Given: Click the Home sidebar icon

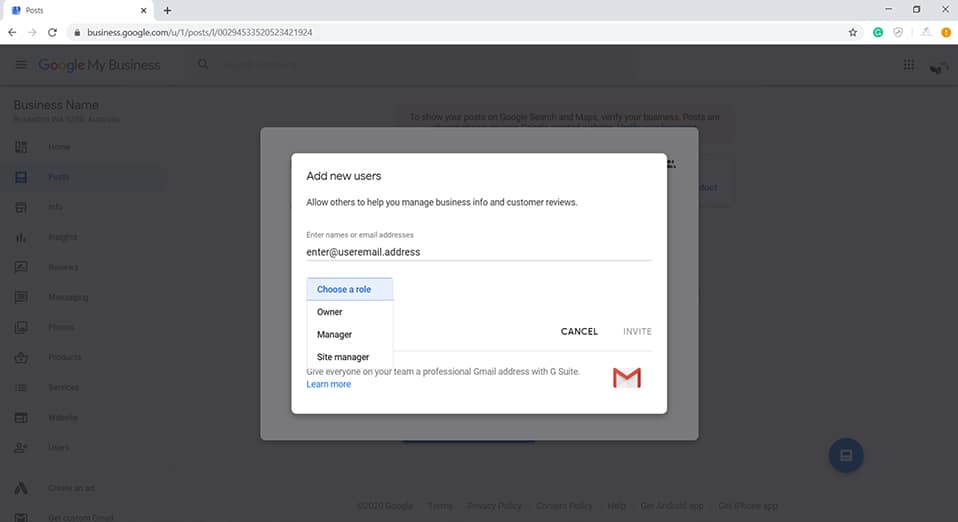Looking at the screenshot, I should point(21,147).
